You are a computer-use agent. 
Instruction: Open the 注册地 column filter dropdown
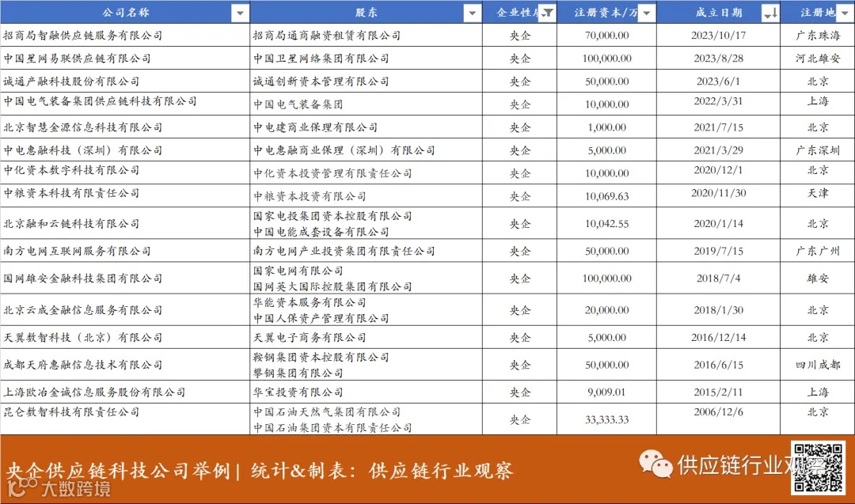pyautogui.click(x=845, y=13)
